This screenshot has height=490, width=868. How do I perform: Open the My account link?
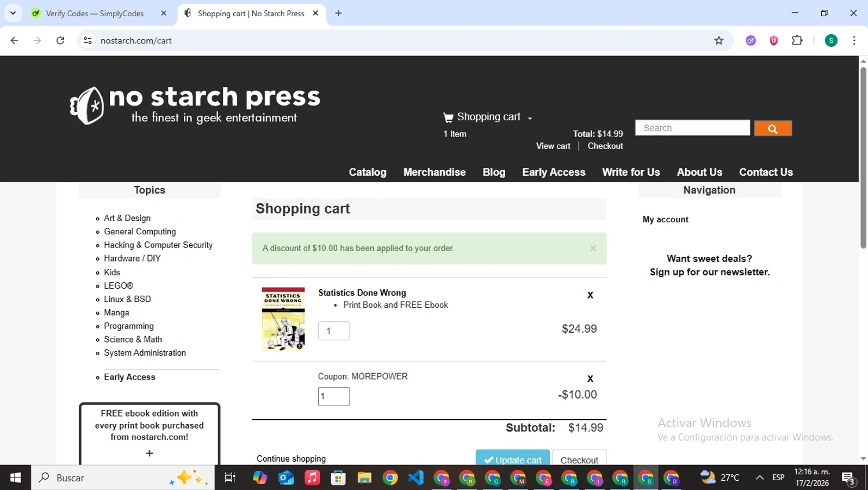click(665, 220)
